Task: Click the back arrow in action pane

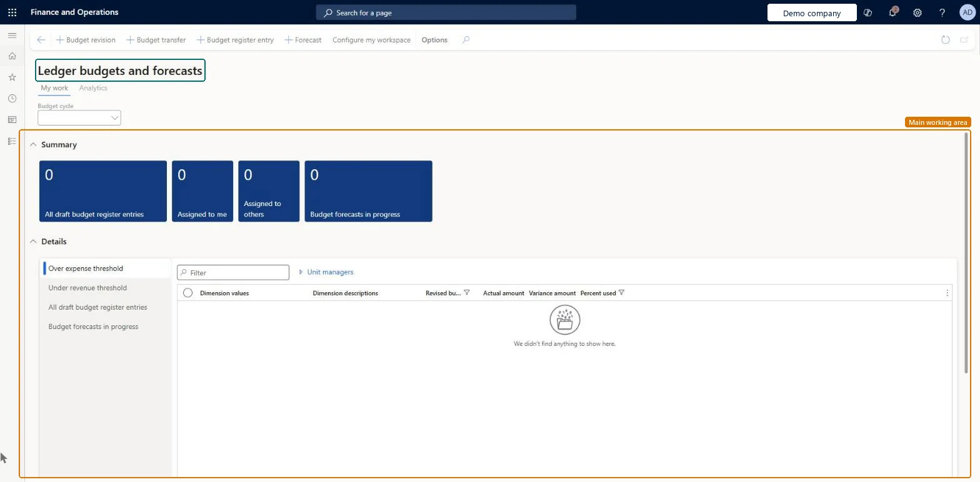Action: coord(41,40)
